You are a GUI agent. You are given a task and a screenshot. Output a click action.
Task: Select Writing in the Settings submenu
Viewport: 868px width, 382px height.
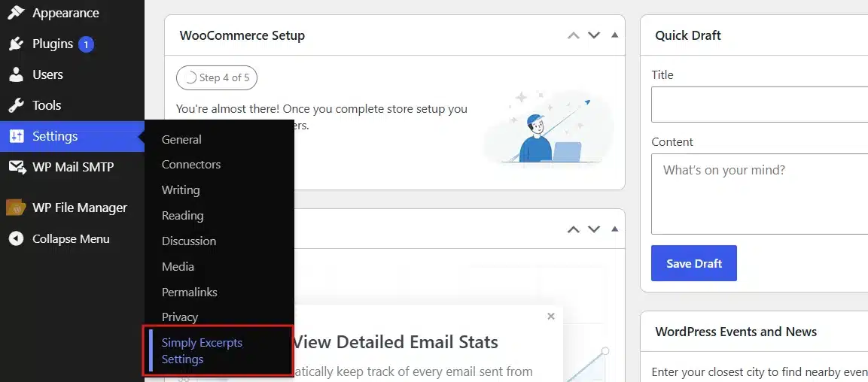181,190
